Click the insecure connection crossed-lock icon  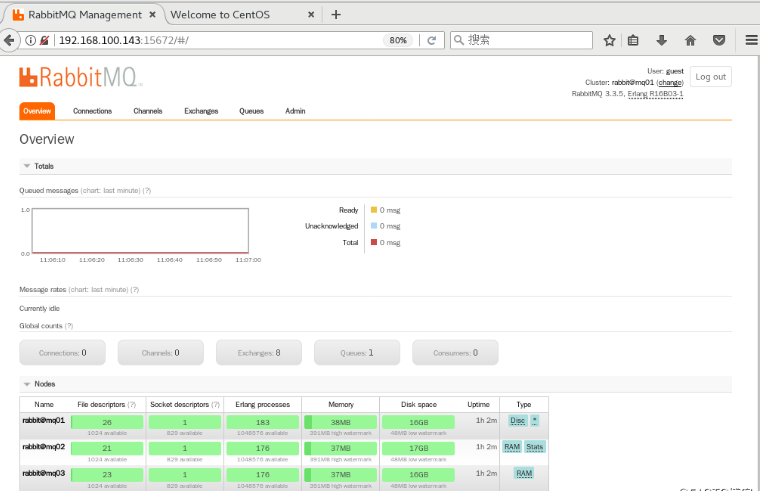[44, 40]
